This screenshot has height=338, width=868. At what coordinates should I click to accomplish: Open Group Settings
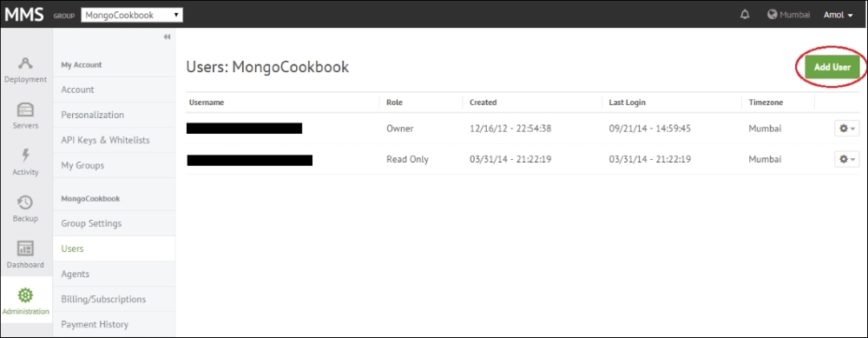114,223
